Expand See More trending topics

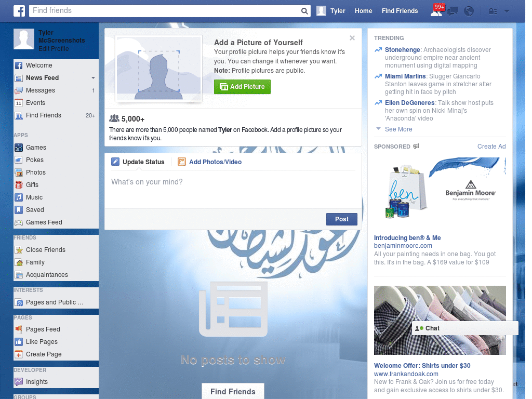398,129
